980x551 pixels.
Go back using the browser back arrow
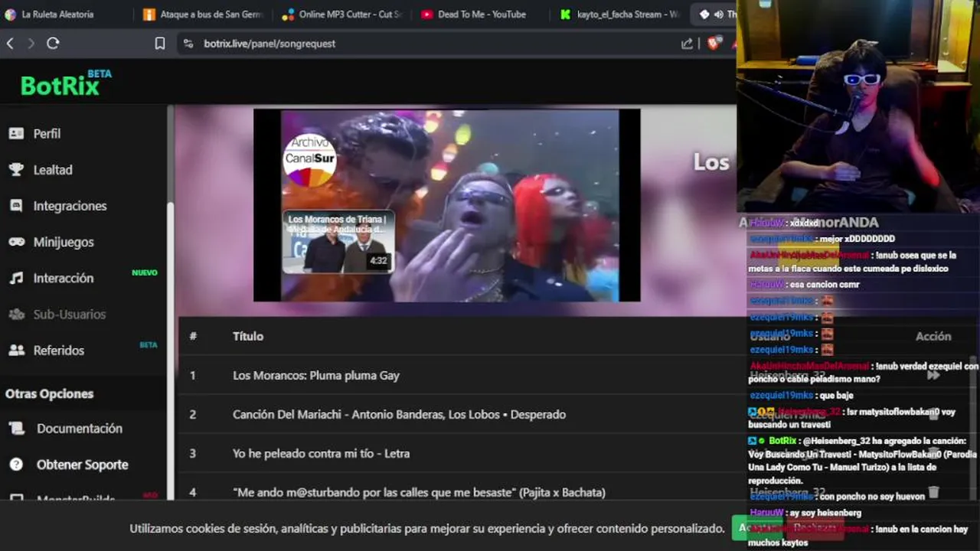tap(10, 44)
